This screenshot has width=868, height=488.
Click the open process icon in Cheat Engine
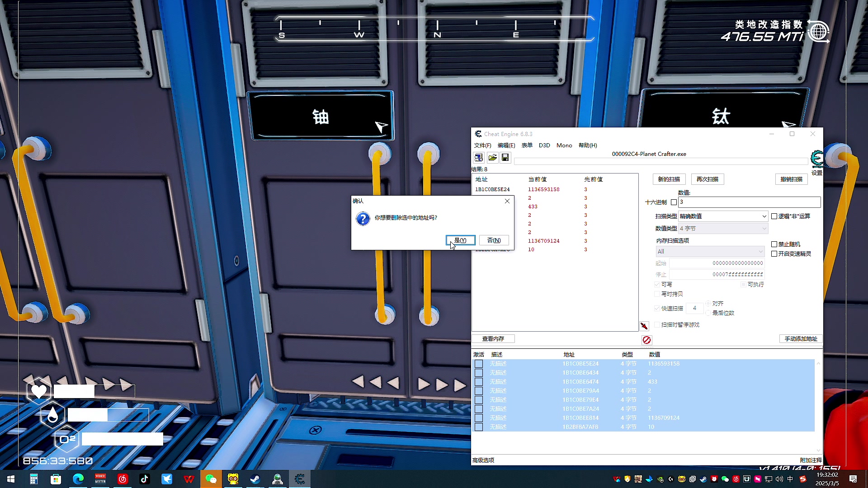[478, 158]
